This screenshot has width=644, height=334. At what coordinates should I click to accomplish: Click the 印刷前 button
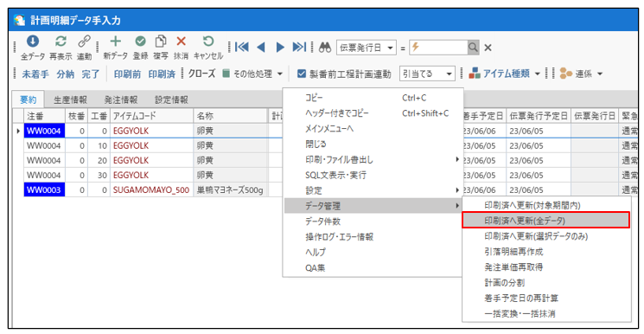pos(127,74)
